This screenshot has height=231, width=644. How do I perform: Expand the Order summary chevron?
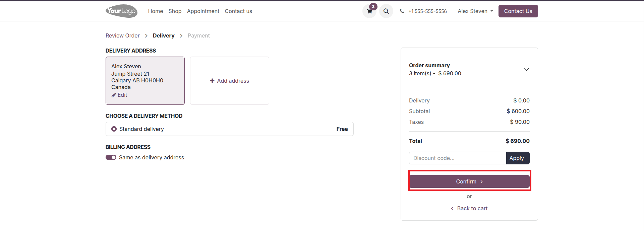pos(526,69)
